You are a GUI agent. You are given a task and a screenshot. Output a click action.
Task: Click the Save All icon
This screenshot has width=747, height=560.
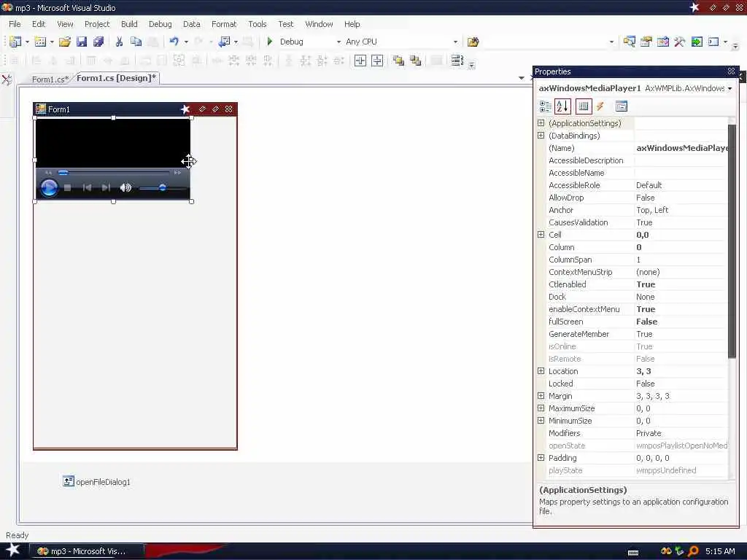98,42
